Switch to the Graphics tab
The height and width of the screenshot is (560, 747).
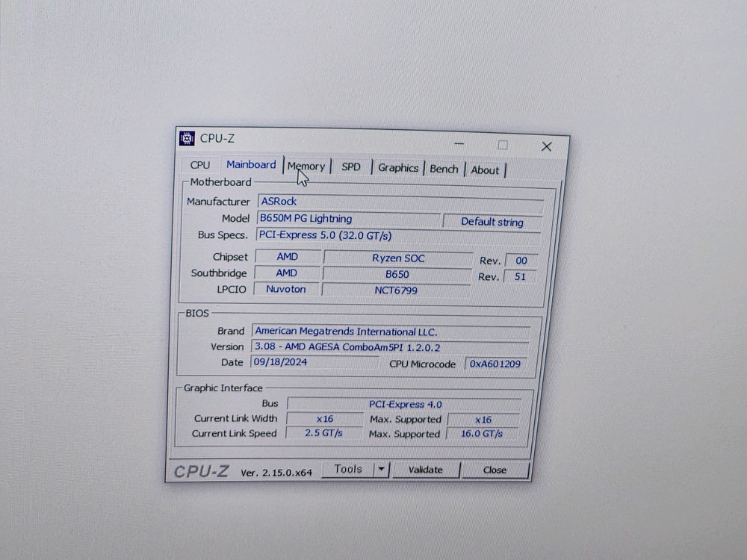(x=398, y=168)
